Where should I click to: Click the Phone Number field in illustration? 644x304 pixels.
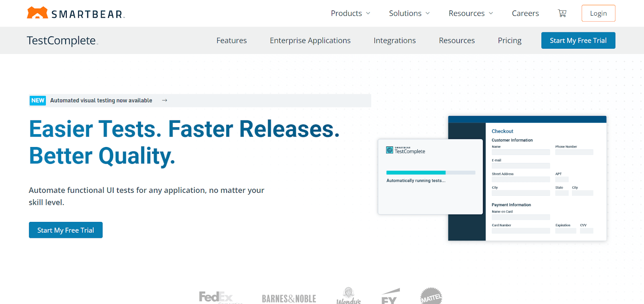(574, 152)
